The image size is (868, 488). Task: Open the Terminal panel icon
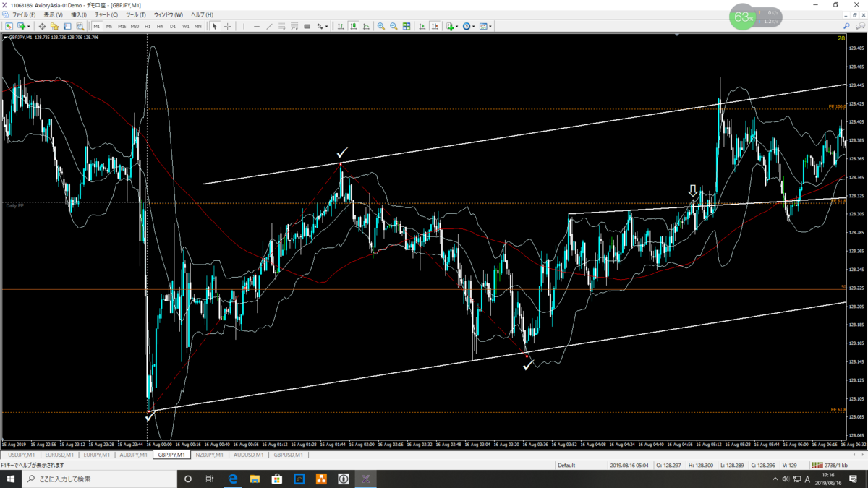pos(67,26)
